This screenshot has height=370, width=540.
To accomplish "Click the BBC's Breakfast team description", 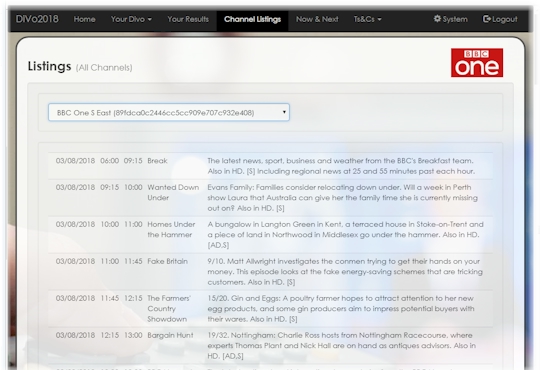I will [x=341, y=166].
